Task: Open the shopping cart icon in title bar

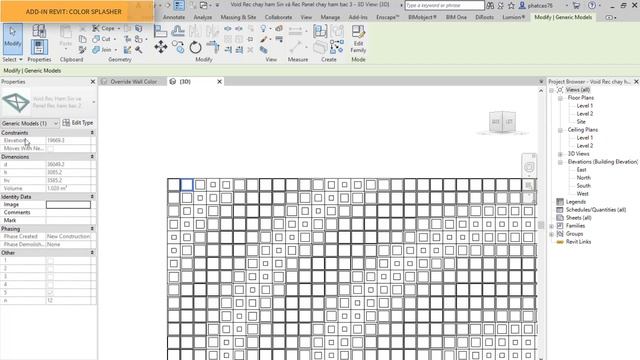Action: 576,5
